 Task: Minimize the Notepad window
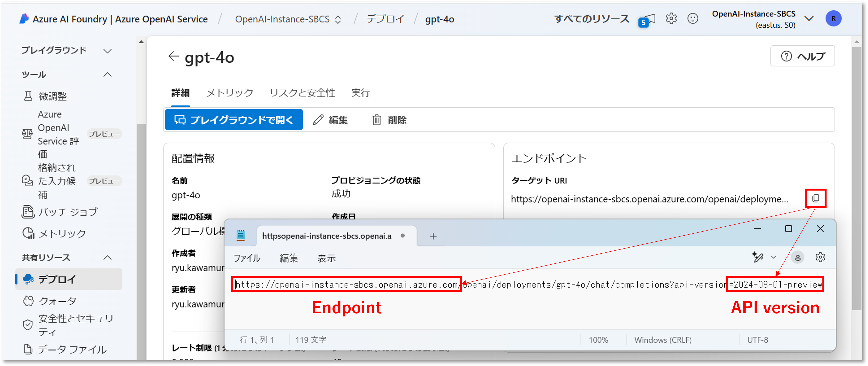757,229
